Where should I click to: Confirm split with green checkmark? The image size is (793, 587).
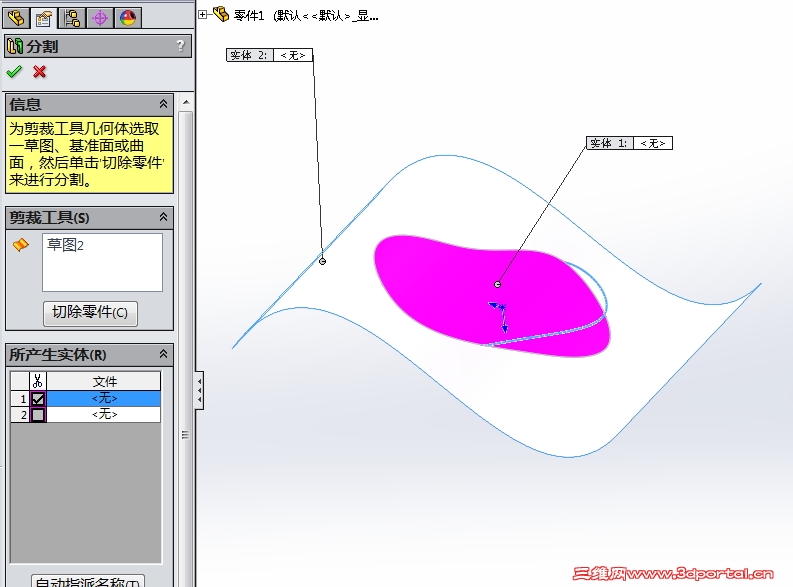tap(14, 72)
